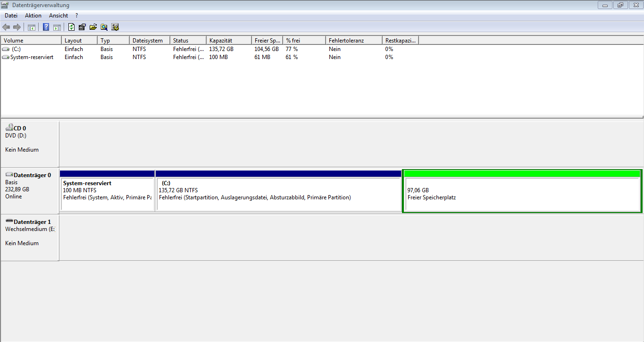The width and height of the screenshot is (644, 342).
Task: Click NTFS in the (C:) list row
Action: [139, 49]
